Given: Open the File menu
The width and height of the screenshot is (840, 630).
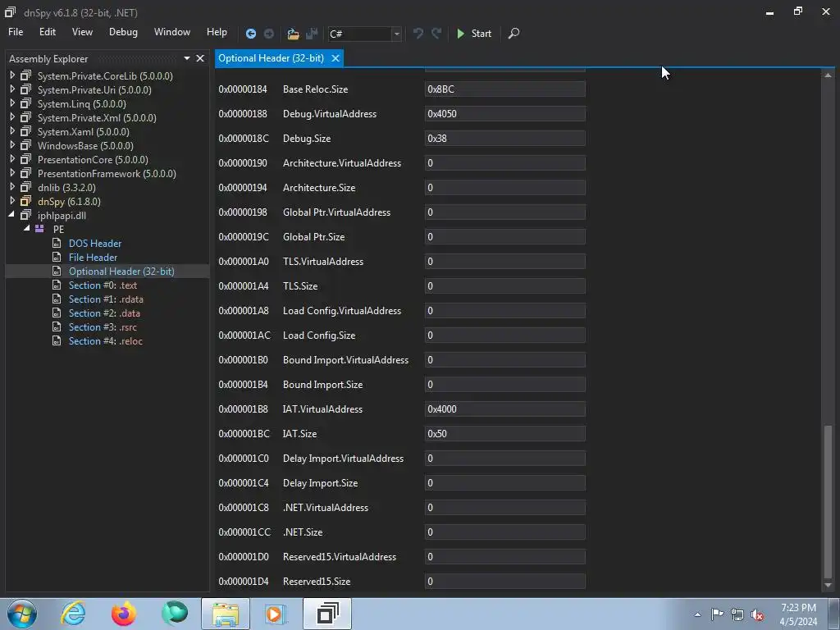Looking at the screenshot, I should tap(16, 32).
